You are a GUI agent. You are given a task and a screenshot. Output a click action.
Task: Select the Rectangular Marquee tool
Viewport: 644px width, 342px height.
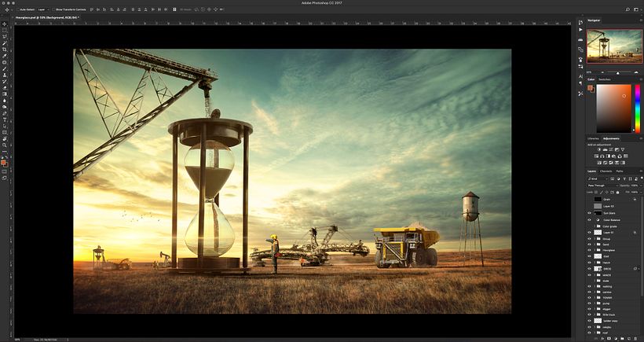pos(5,31)
